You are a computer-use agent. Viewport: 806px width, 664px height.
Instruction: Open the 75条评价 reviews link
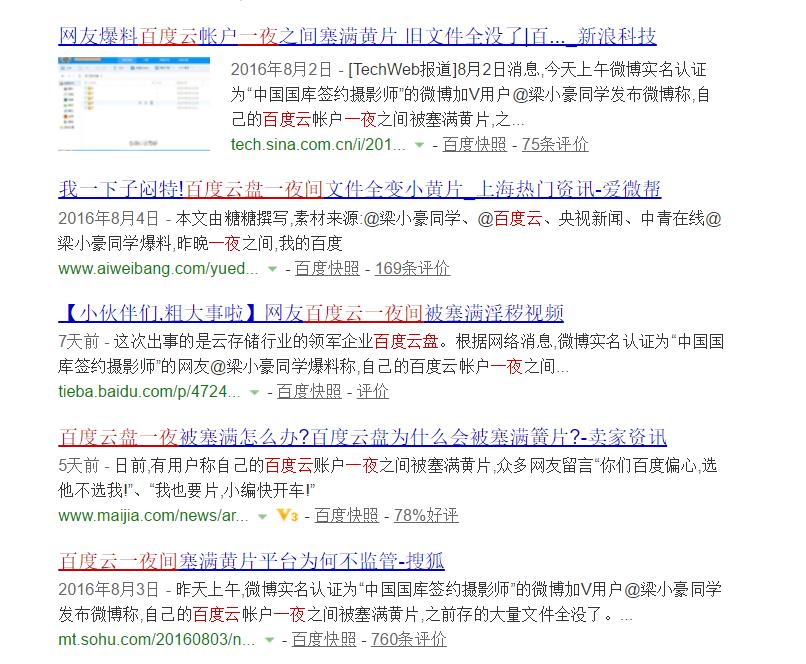click(555, 144)
